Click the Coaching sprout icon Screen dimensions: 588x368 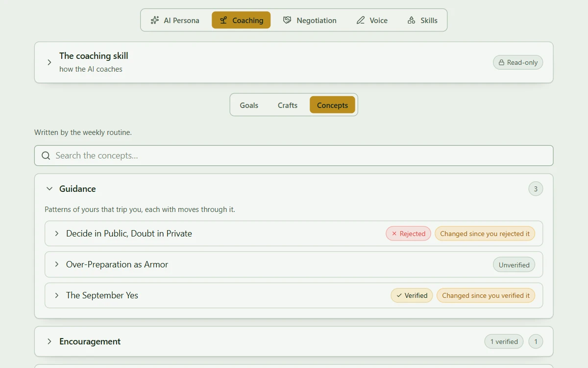click(x=223, y=20)
